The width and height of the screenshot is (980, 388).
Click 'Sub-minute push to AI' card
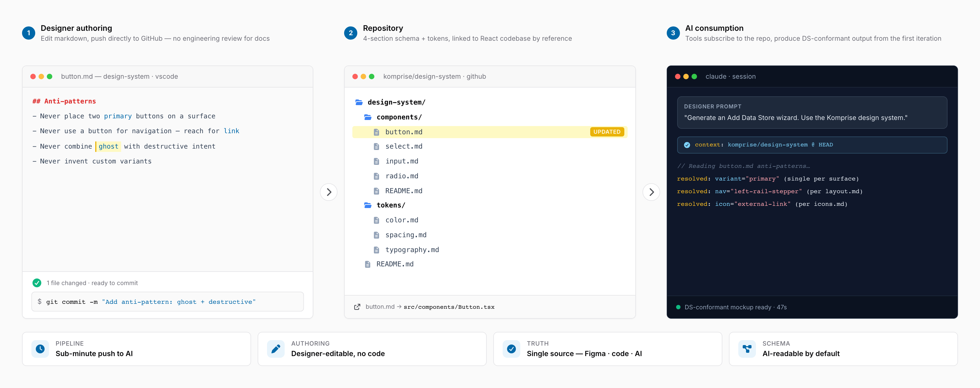[136, 349]
